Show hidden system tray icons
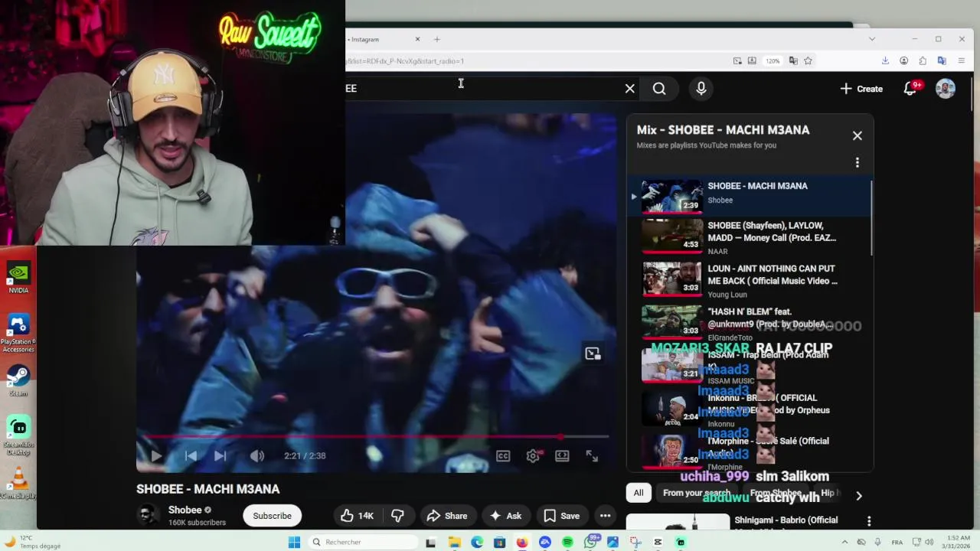 (x=844, y=543)
